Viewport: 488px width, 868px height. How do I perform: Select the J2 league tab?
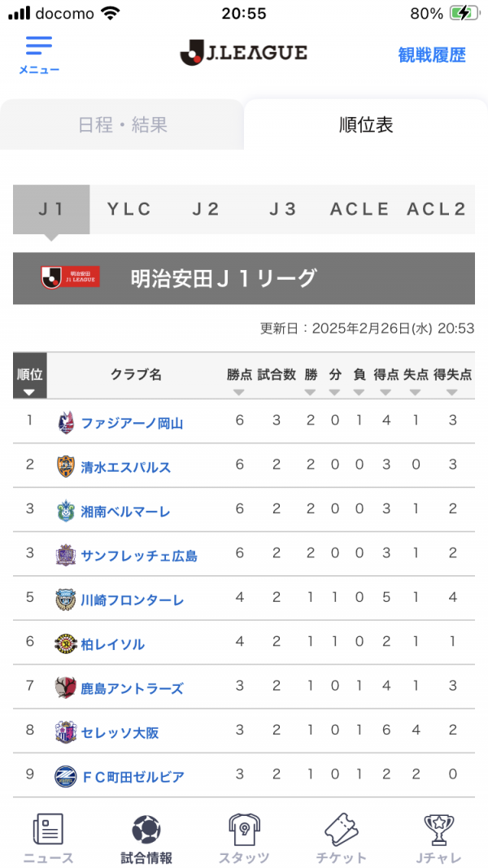coord(207,208)
